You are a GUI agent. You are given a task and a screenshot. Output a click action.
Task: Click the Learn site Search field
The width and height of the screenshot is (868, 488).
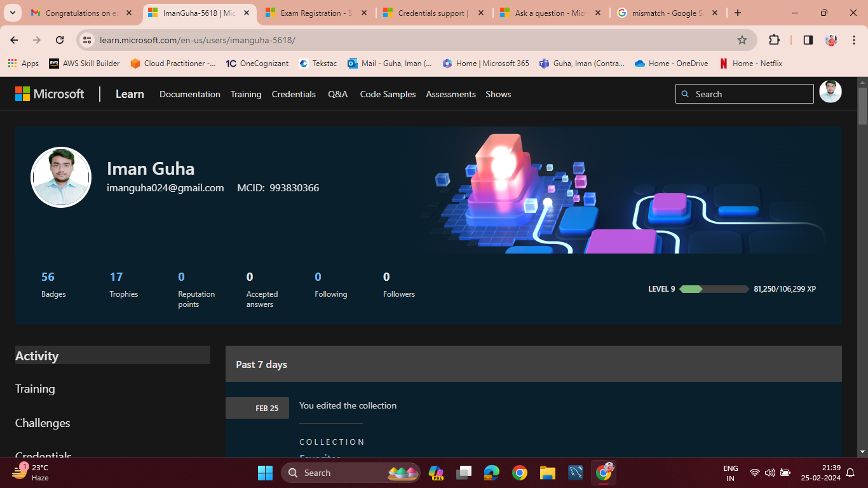point(744,94)
